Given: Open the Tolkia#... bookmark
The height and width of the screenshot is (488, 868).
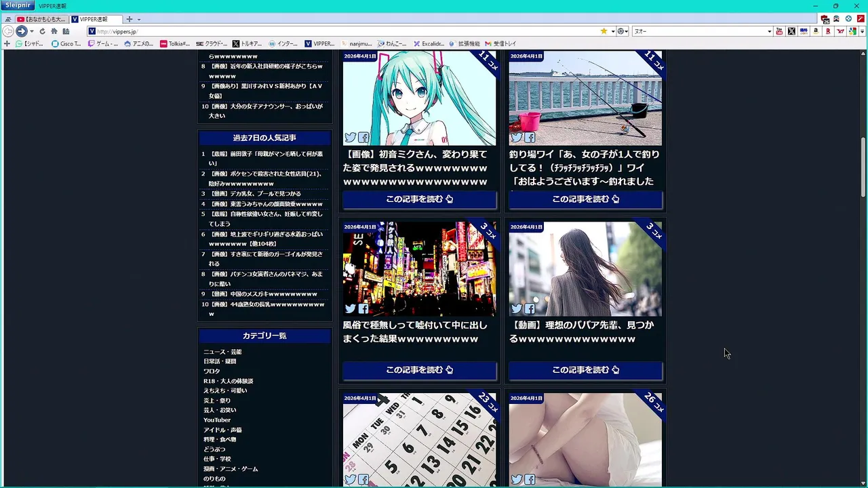Looking at the screenshot, I should [x=175, y=43].
